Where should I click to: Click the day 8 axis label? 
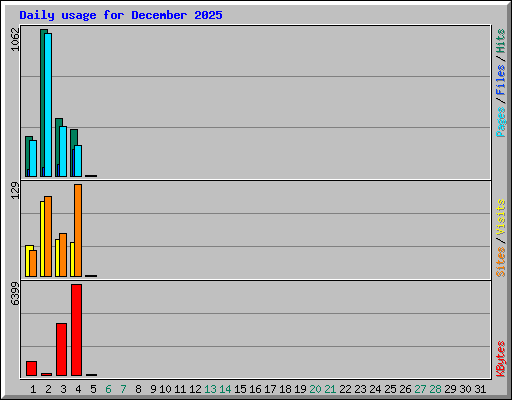coord(138,389)
